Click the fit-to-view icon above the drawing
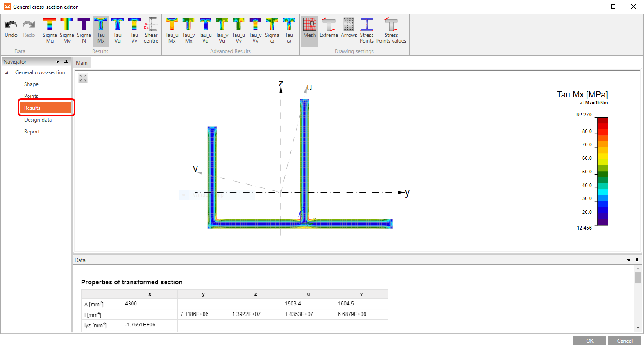The image size is (644, 348). point(82,78)
